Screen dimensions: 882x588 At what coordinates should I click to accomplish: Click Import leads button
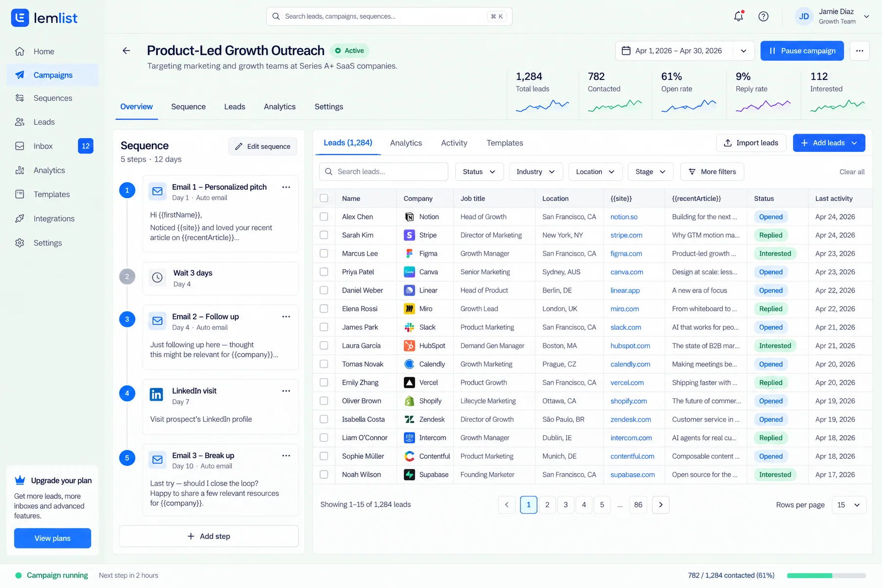point(751,143)
